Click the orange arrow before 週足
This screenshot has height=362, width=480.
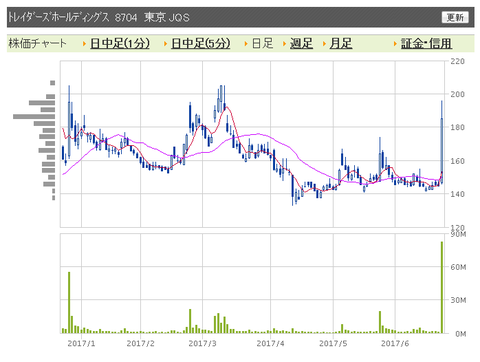tap(284, 44)
